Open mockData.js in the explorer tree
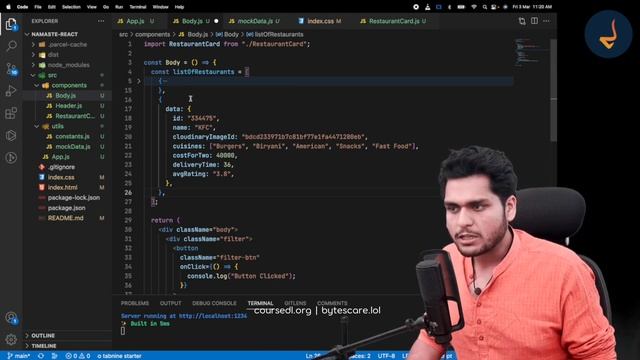The height and width of the screenshot is (360, 640). (73, 147)
